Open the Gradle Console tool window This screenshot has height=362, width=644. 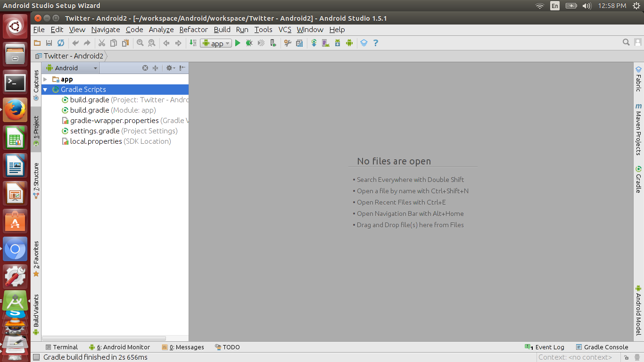pos(603,347)
